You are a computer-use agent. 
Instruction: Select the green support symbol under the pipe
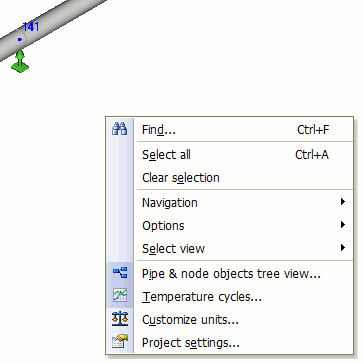click(x=20, y=61)
